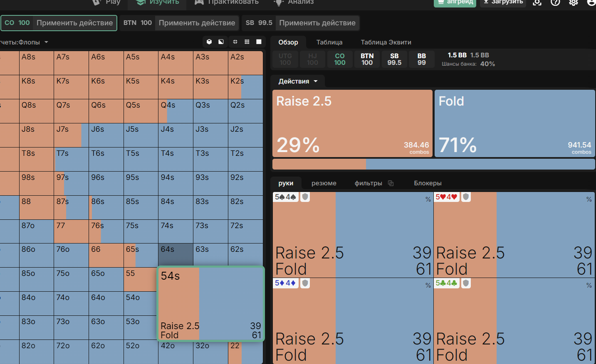Select the J7s hand cell
The width and height of the screenshot is (596, 364).
pyautogui.click(x=71, y=135)
